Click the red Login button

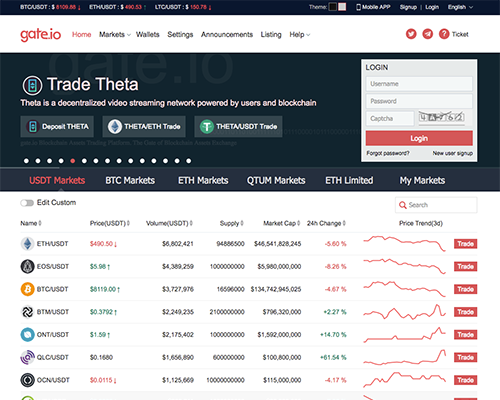419,138
